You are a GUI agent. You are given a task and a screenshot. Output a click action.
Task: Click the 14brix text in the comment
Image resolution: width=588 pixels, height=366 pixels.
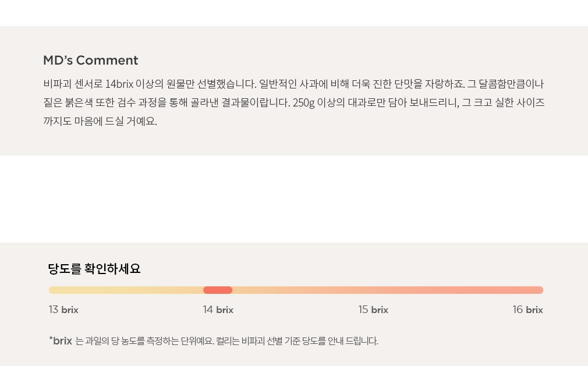pos(119,84)
